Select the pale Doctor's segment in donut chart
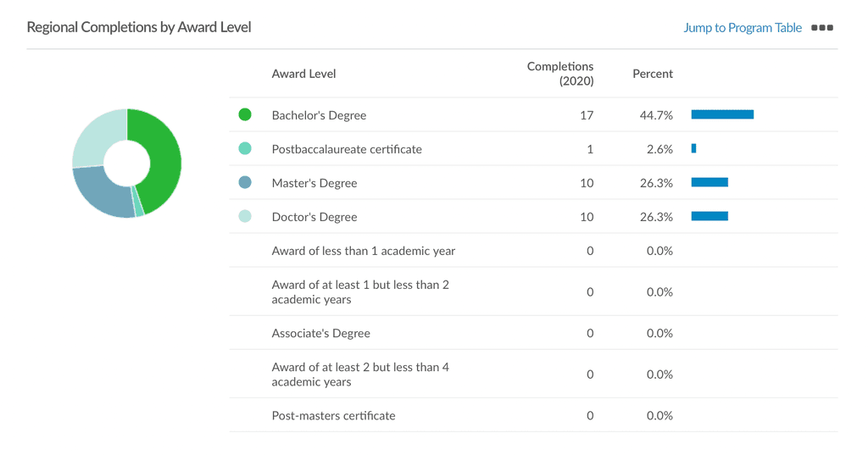This screenshot has height=455, width=868. coord(95,136)
